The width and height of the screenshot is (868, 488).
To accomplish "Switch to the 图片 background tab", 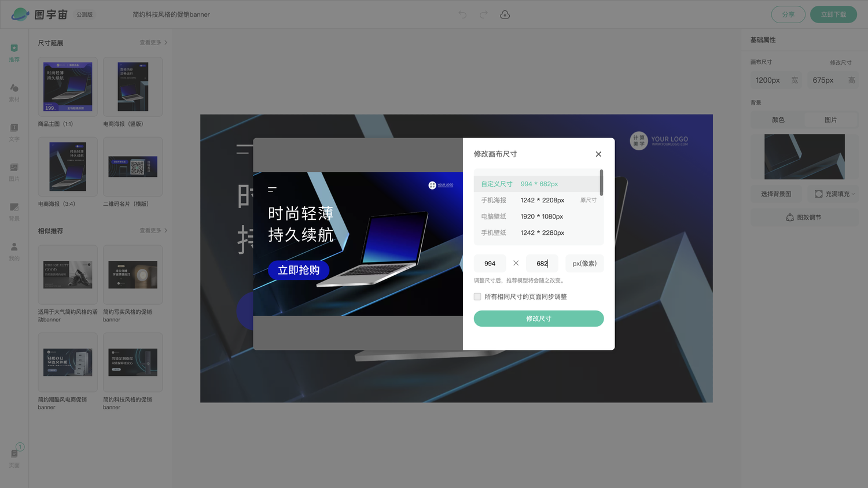I will [x=830, y=120].
